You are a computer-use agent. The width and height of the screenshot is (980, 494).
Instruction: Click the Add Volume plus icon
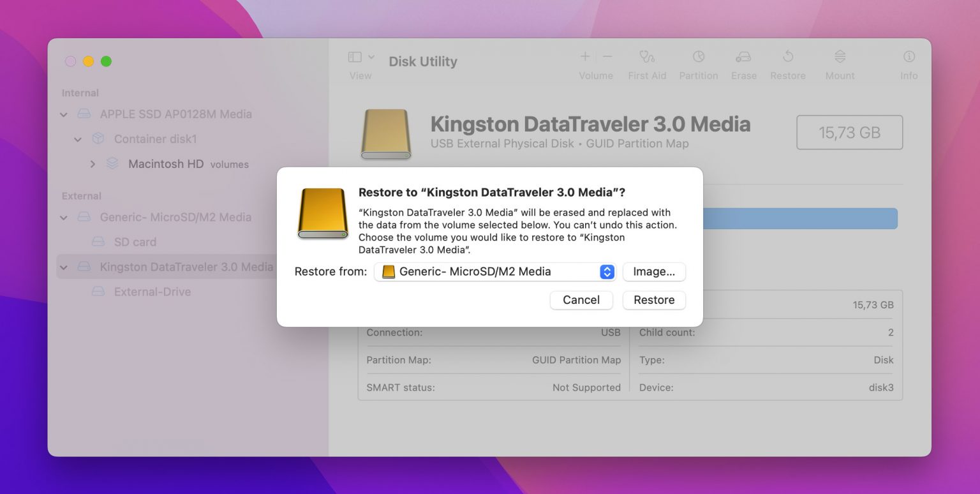(x=584, y=56)
